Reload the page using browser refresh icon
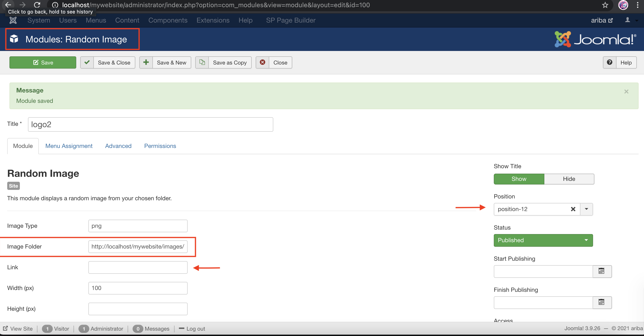 37,5
